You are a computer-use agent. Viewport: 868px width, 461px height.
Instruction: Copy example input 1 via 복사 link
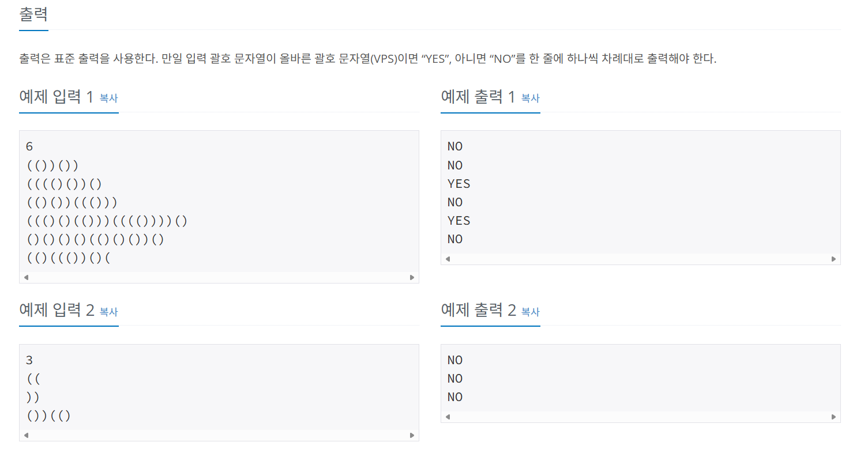coord(108,98)
